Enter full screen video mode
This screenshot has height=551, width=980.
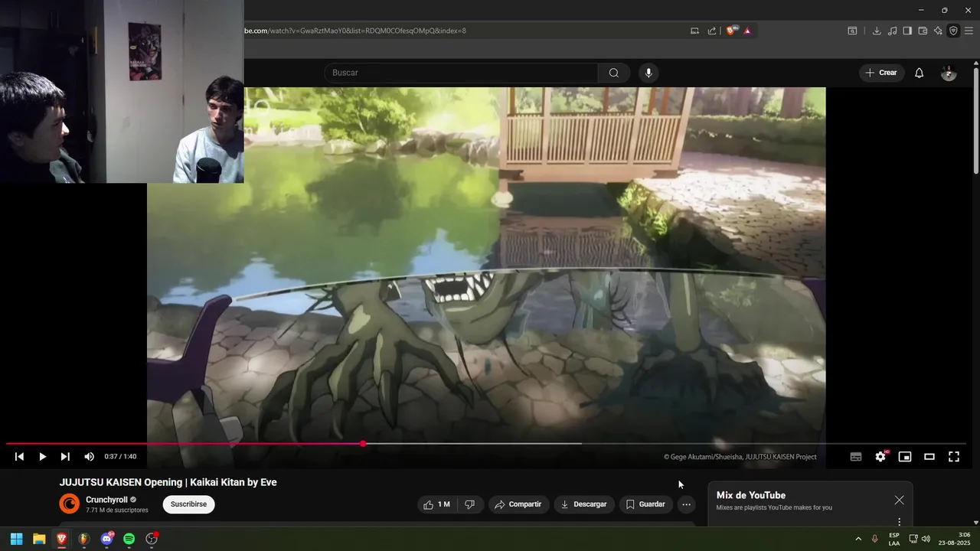(954, 457)
